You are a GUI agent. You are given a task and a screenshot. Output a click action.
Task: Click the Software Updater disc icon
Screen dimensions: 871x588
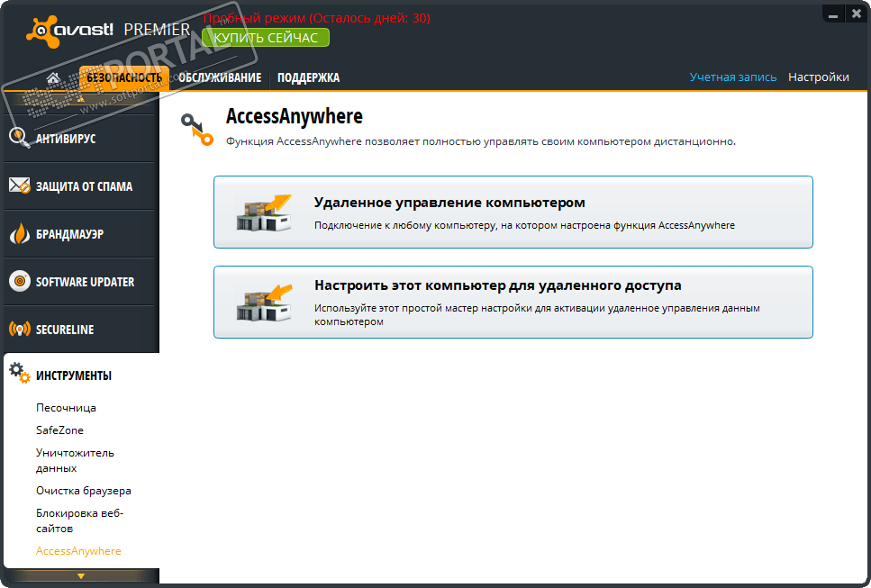point(20,282)
